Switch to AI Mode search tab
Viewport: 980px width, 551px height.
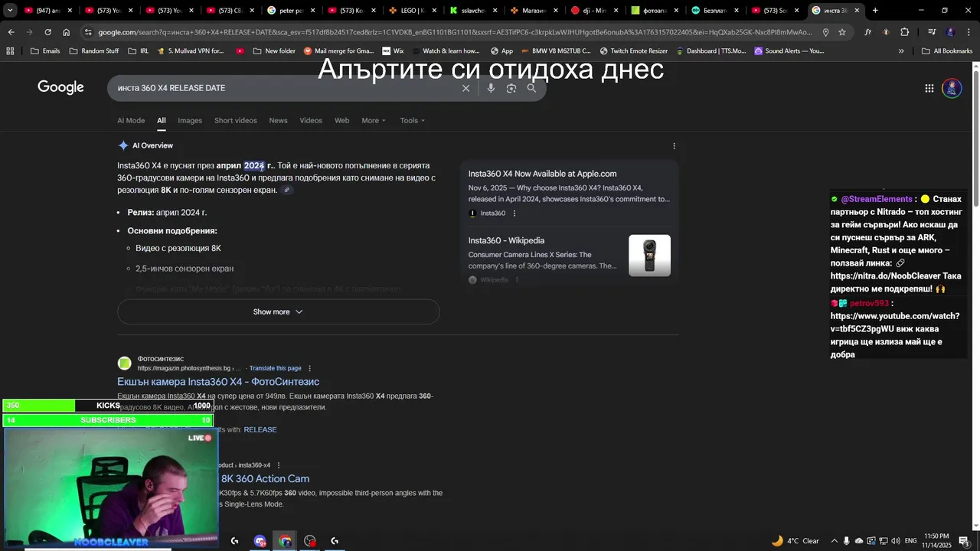tap(131, 120)
